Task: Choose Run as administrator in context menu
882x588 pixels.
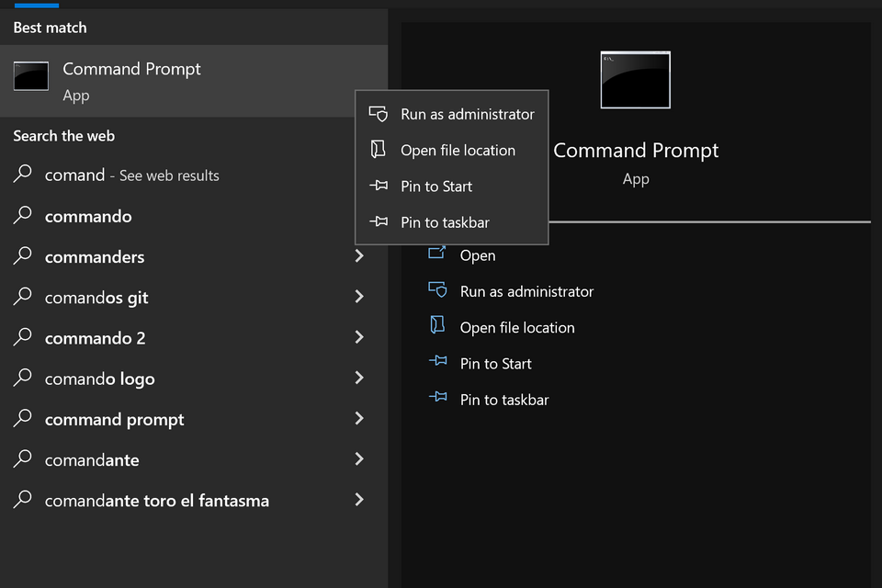Action: point(467,114)
